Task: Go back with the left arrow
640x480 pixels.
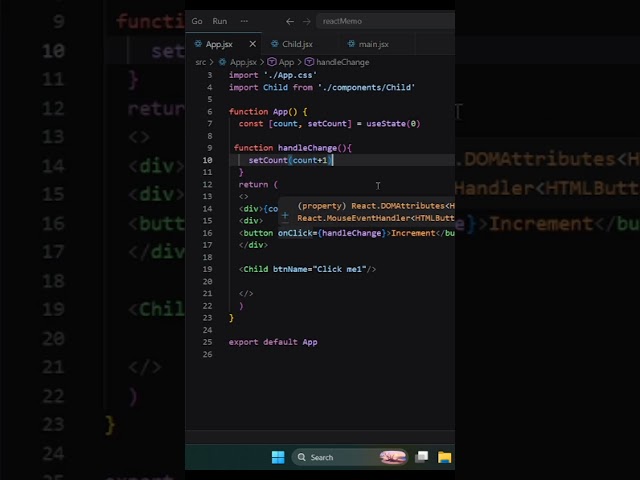Action: pyautogui.click(x=290, y=21)
